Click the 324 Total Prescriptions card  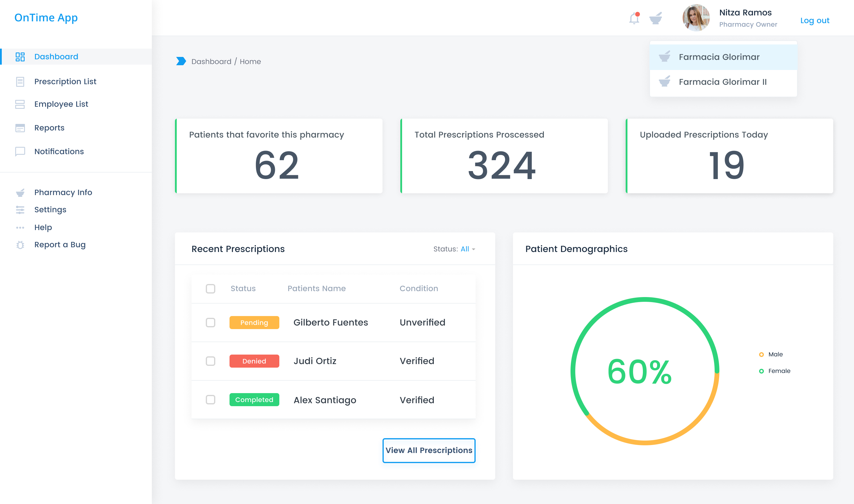point(504,156)
